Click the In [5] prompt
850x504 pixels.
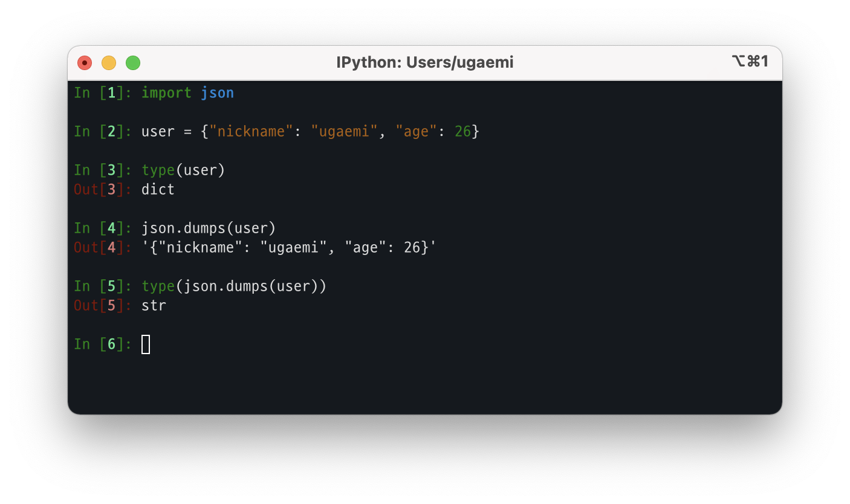coord(103,286)
